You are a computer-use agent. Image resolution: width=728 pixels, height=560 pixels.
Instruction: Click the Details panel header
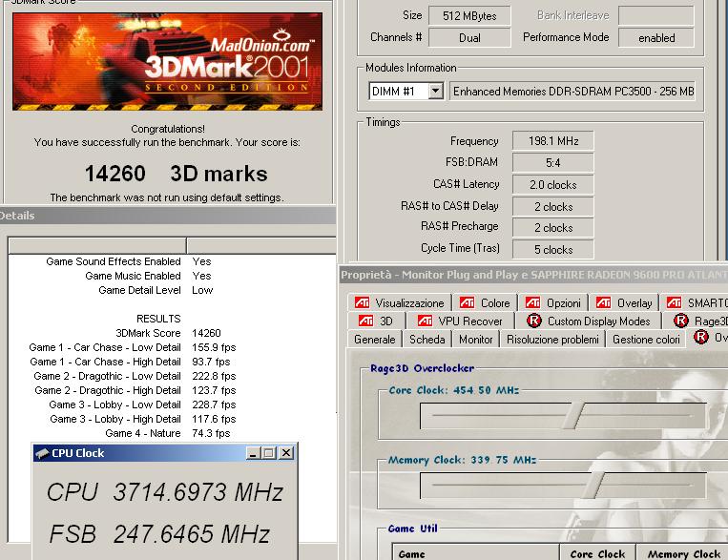[168, 216]
